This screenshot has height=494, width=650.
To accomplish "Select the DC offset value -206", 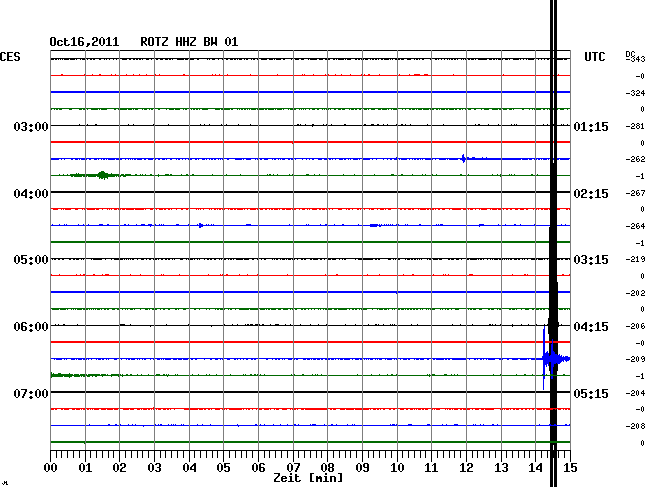I will (x=635, y=326).
